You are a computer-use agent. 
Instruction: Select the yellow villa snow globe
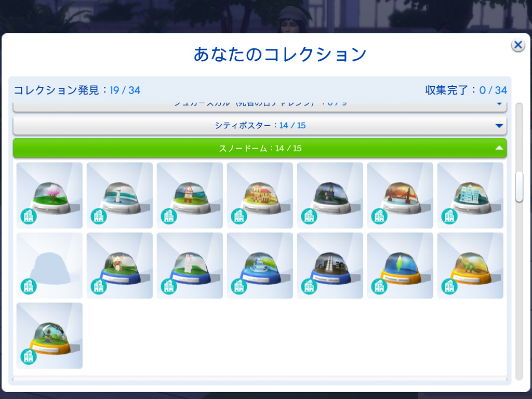[260, 195]
